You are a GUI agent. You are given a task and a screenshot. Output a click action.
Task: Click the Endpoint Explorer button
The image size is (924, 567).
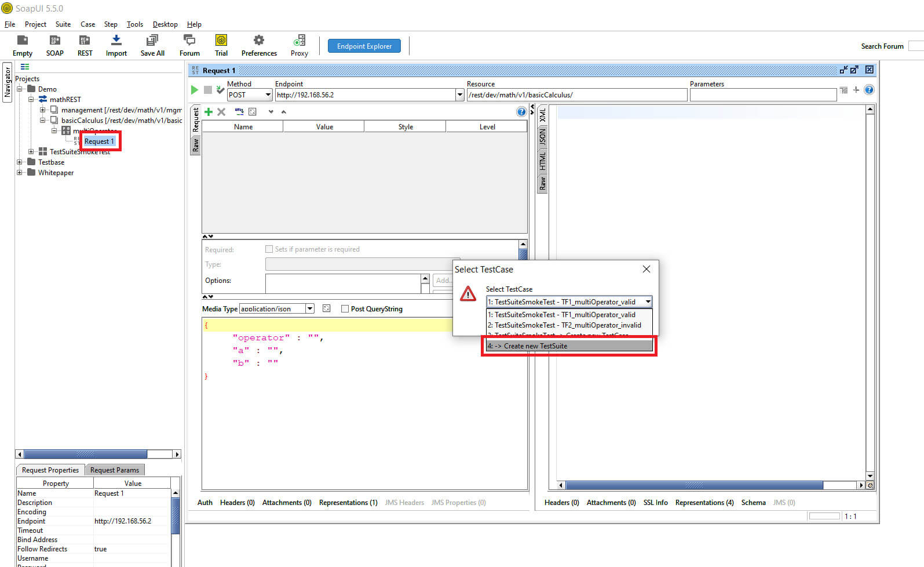[364, 46]
